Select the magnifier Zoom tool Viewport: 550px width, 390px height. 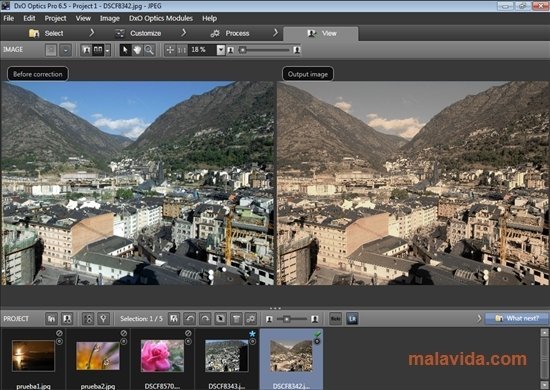tap(149, 50)
